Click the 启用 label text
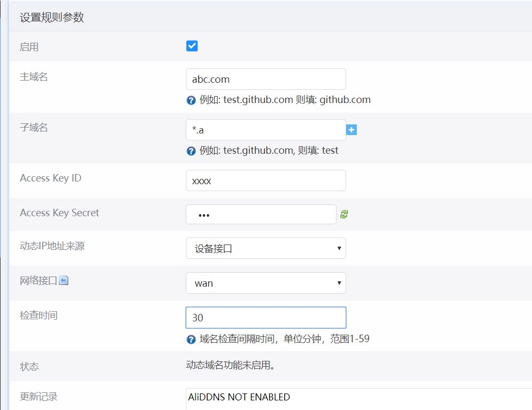Image resolution: width=532 pixels, height=410 pixels. [x=29, y=47]
